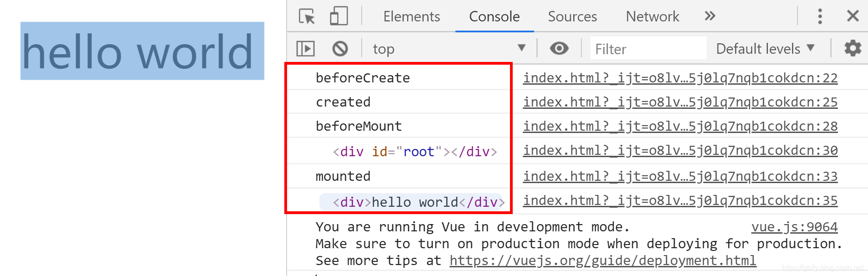Open source link ending in :35
868x276 pixels.
[680, 200]
